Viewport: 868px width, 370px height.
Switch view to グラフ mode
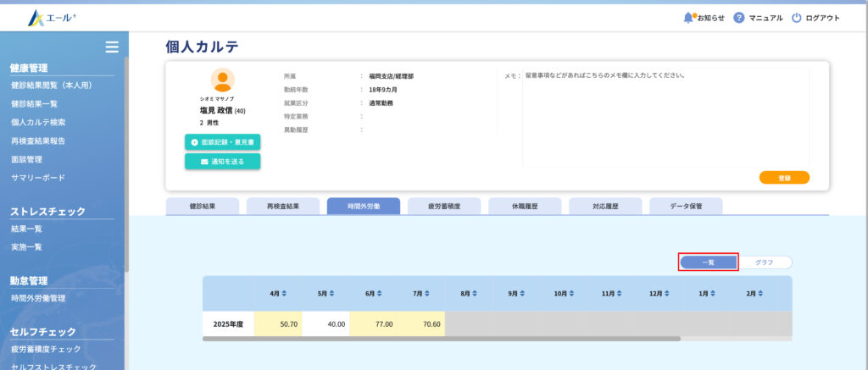click(764, 262)
